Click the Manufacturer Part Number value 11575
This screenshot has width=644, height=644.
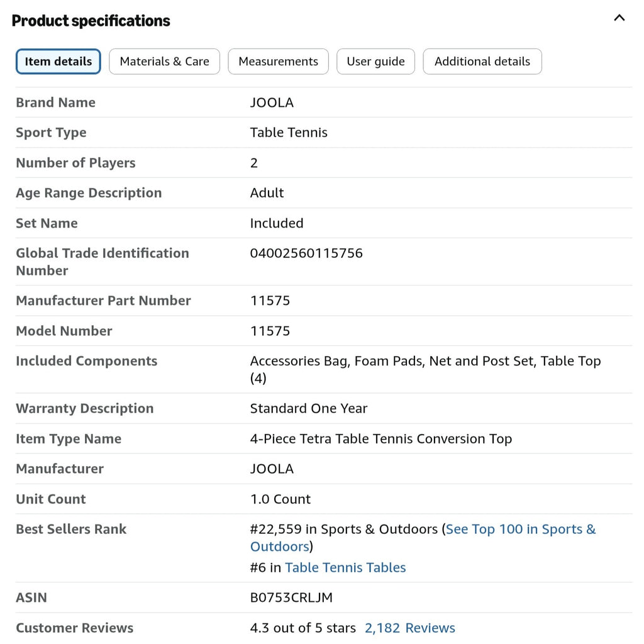[x=270, y=301]
